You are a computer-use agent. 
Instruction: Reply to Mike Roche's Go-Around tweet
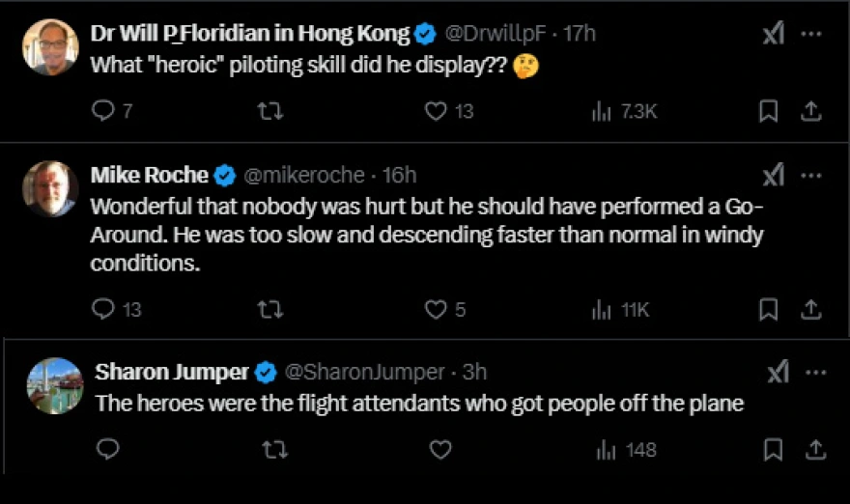(103, 309)
